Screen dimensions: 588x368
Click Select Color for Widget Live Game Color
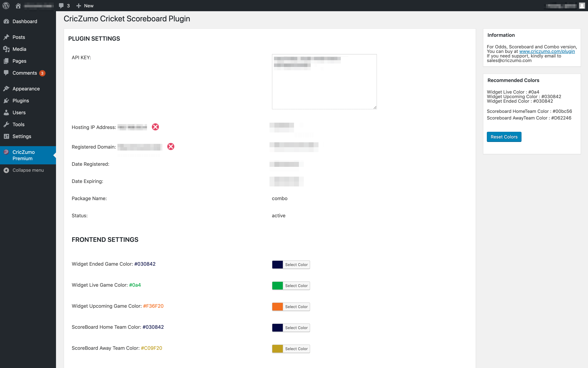(x=296, y=286)
